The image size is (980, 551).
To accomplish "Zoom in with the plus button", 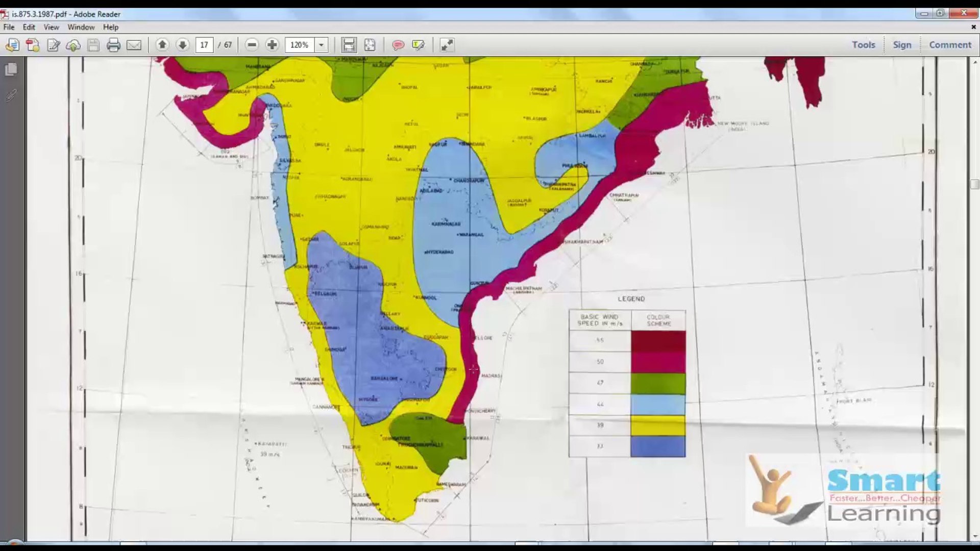I will tap(272, 45).
